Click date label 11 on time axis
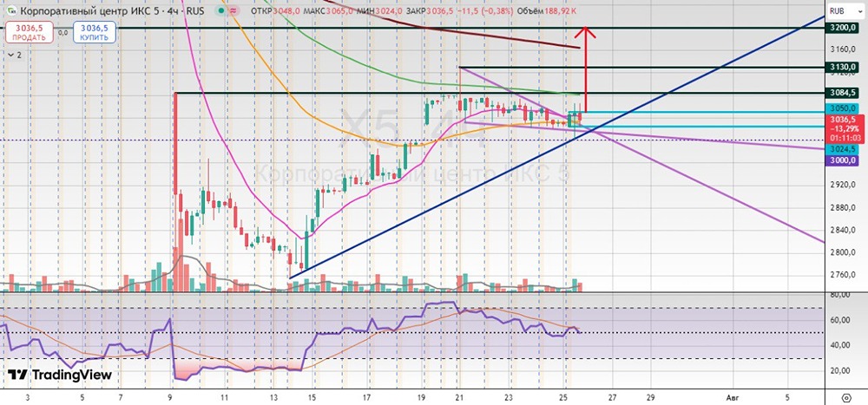This screenshot has height=405, width=868. (224, 397)
